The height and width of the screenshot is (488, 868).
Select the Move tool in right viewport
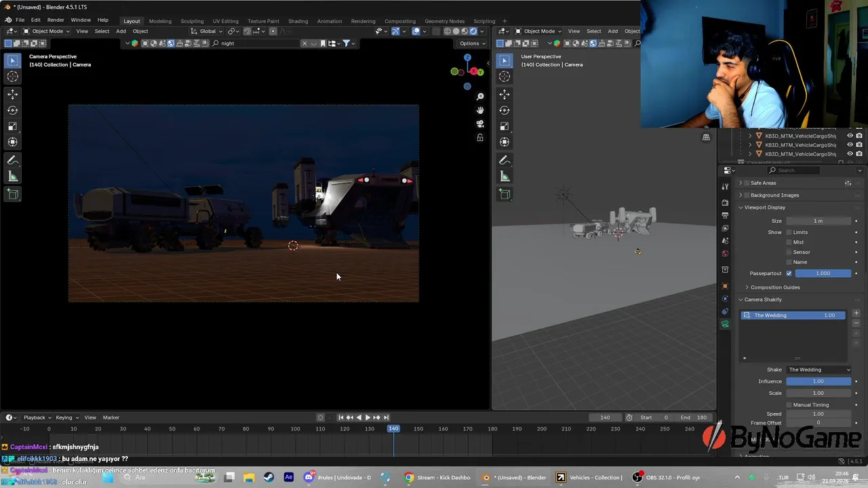pyautogui.click(x=504, y=94)
